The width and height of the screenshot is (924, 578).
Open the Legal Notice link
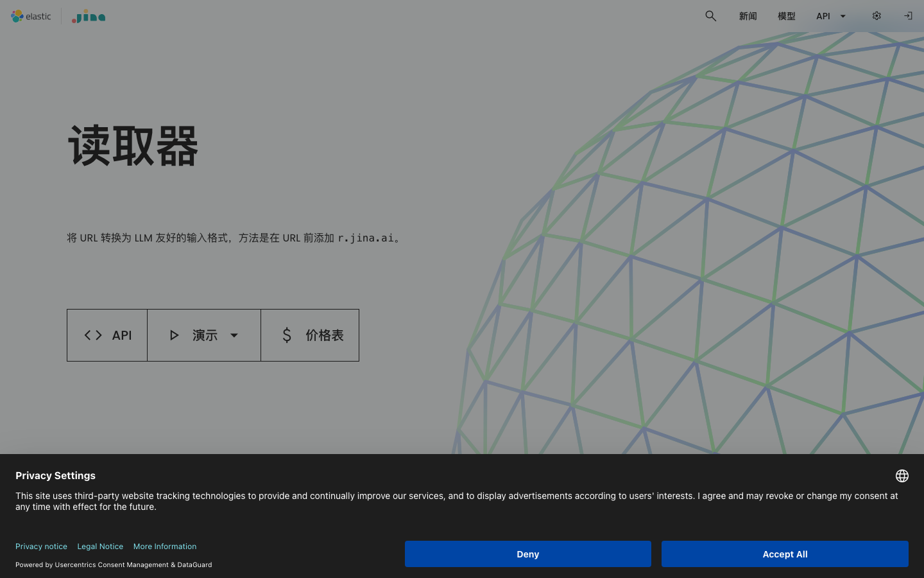pyautogui.click(x=100, y=547)
